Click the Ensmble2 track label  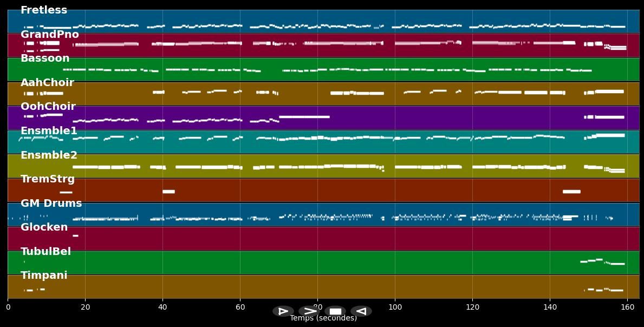(x=49, y=155)
